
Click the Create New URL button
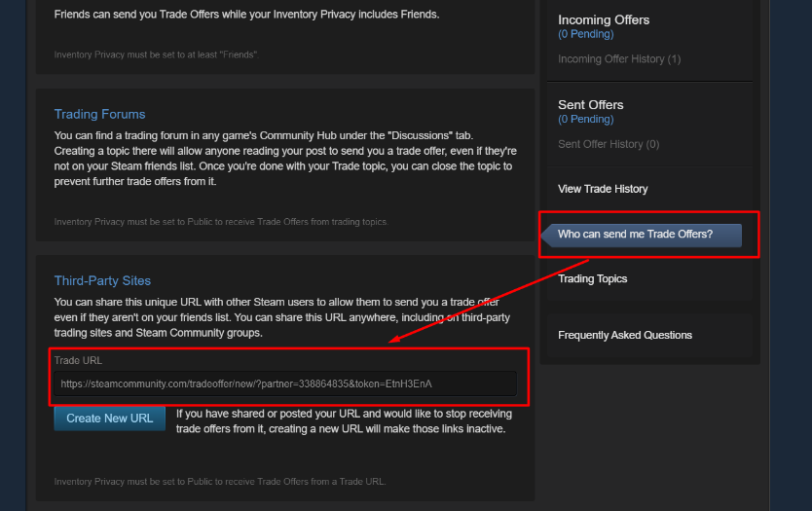coord(109,419)
